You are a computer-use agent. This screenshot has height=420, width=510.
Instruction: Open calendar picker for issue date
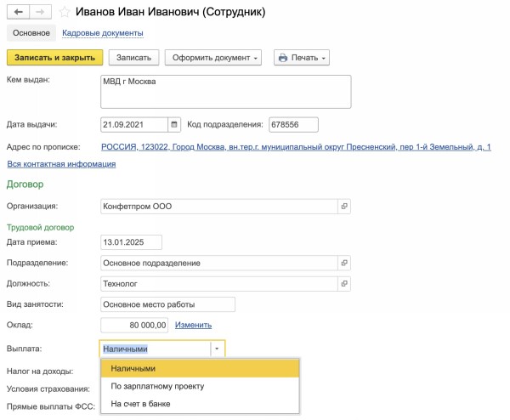click(175, 125)
